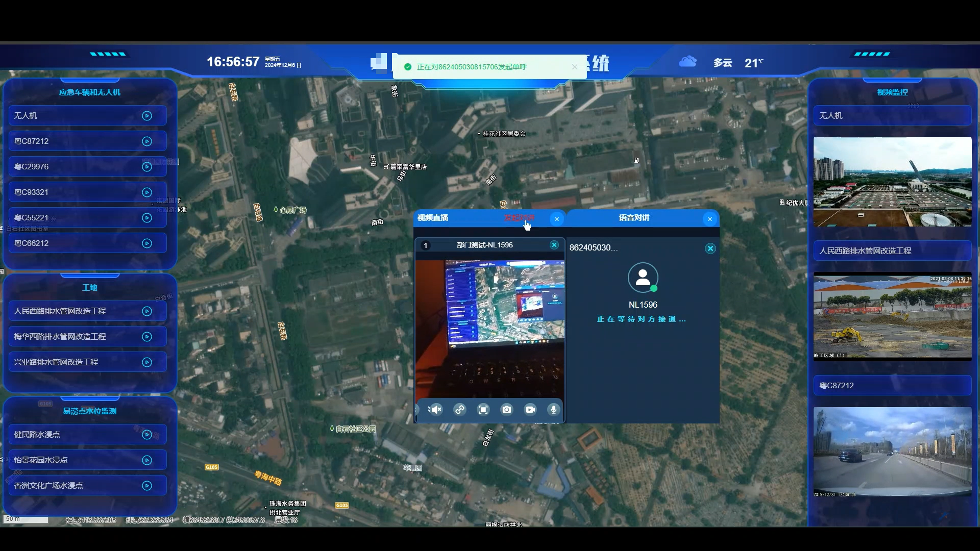This screenshot has width=980, height=551.
Task: Click the 862405030... caller number
Action: click(x=593, y=248)
